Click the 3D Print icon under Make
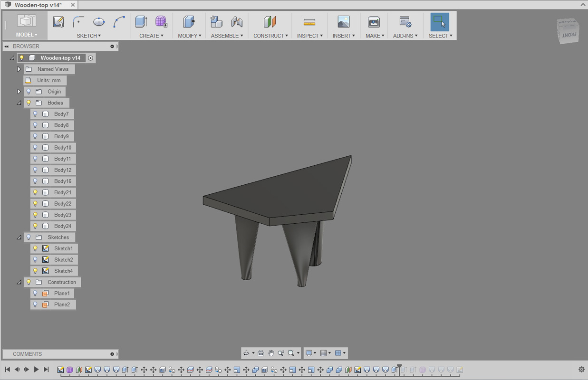The height and width of the screenshot is (380, 588). 374,22
